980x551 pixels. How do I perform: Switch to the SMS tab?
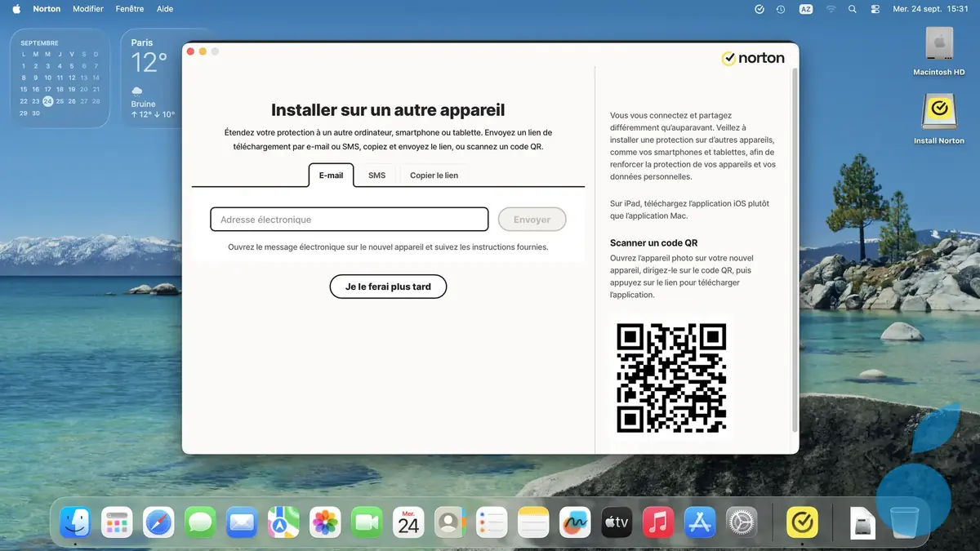(376, 175)
